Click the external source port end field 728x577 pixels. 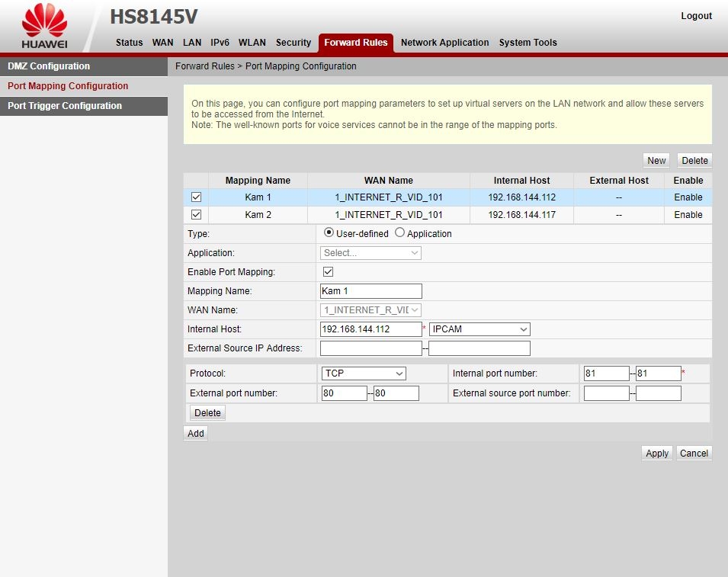(659, 393)
